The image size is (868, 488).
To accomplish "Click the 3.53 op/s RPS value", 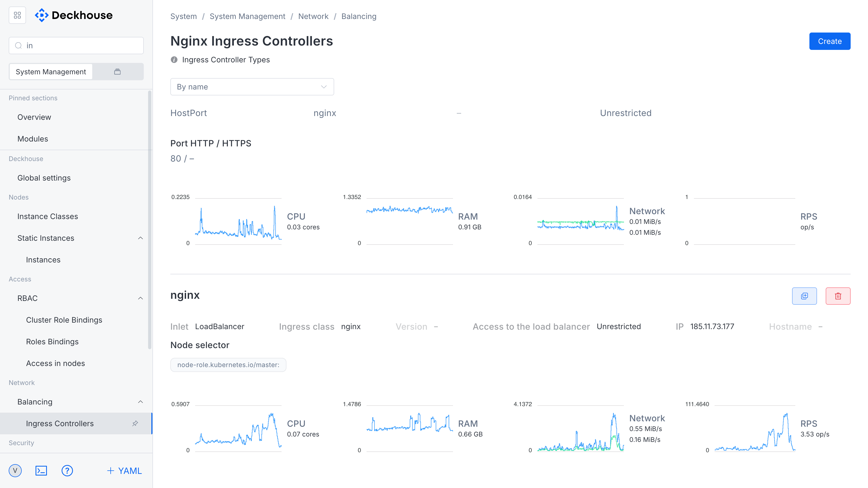I will (815, 434).
